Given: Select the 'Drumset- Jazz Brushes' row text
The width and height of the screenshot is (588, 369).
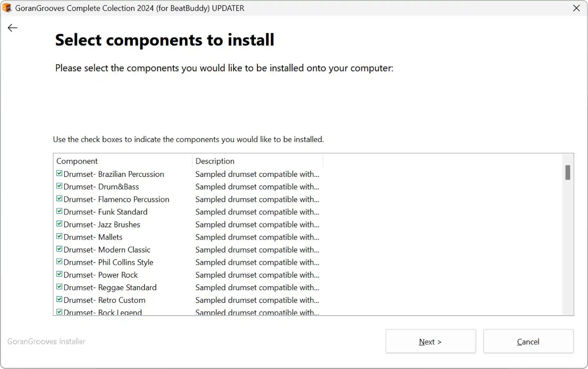Looking at the screenshot, I should pos(102,224).
